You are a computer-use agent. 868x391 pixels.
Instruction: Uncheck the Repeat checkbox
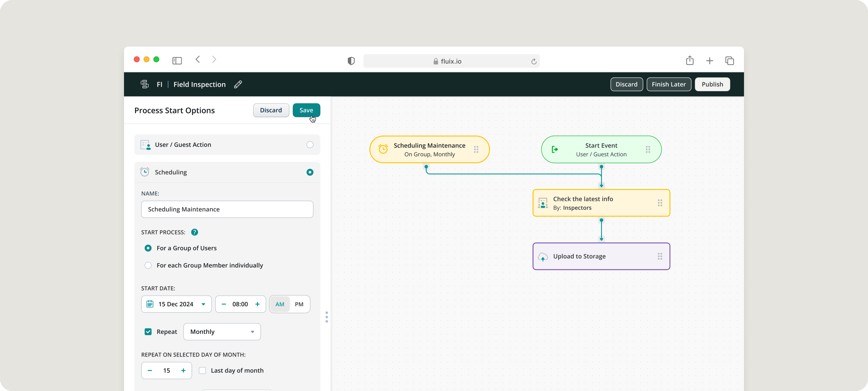tap(148, 332)
